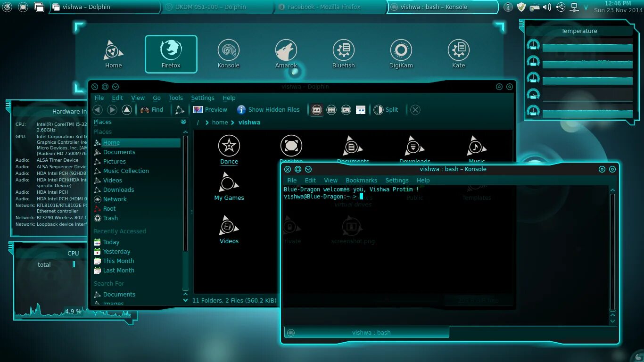Click Places panel scroll-down arrow
The image size is (644, 362).
point(185,300)
